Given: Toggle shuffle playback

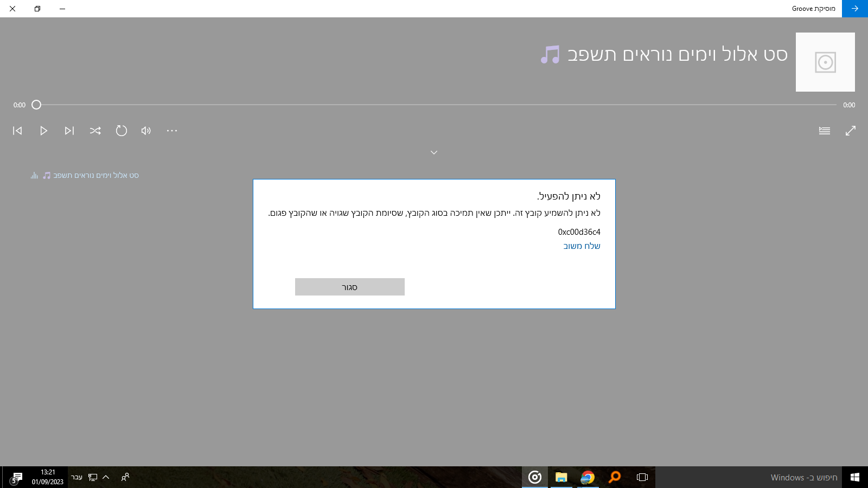Looking at the screenshot, I should coord(95,131).
